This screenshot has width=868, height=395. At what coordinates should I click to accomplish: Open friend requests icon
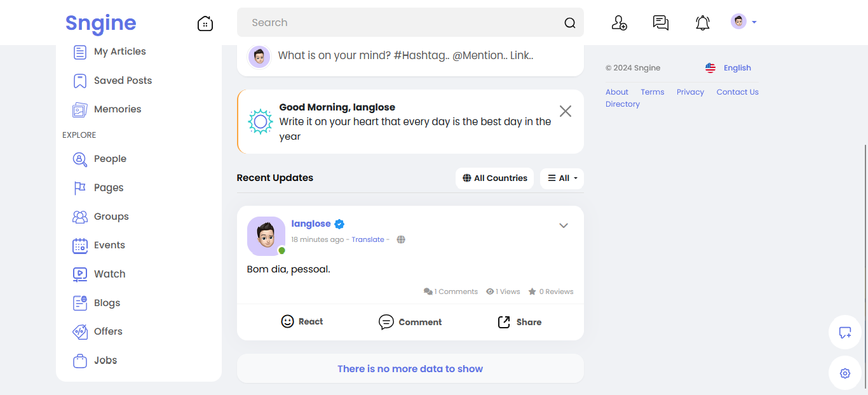point(619,23)
